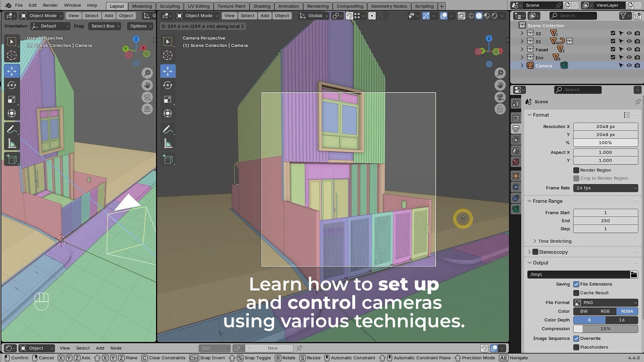Enable the Placeholders checkbox

pos(576,347)
